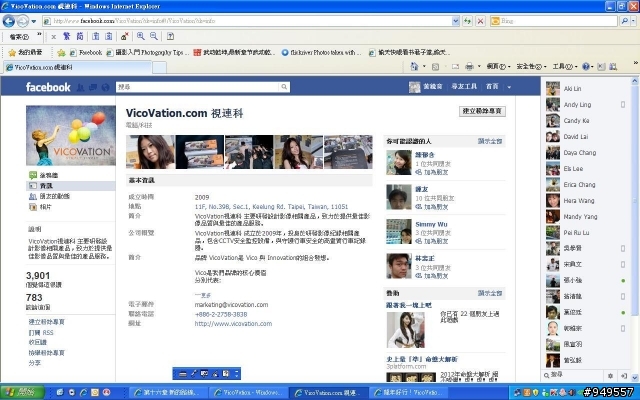
Task: Click the facebook logo
Action: click(48, 87)
